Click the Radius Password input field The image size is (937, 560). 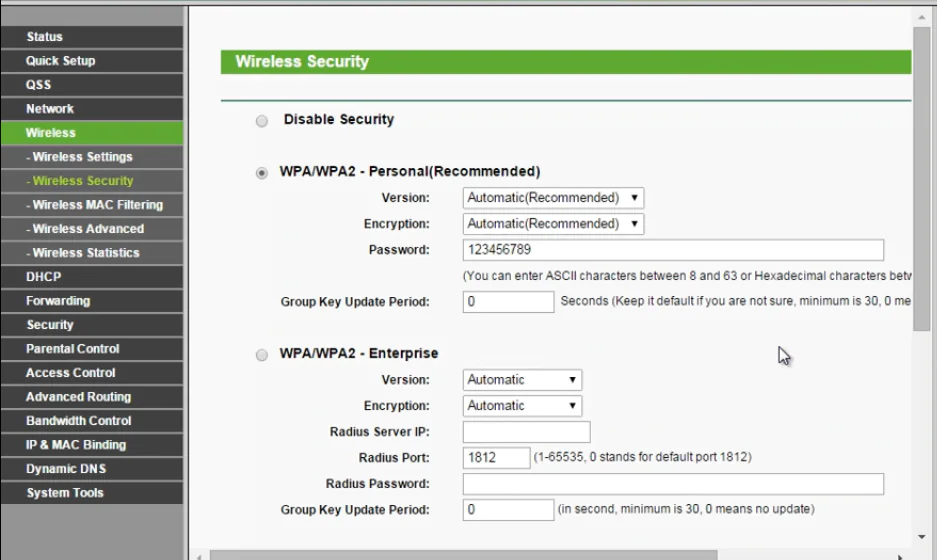coord(673,484)
